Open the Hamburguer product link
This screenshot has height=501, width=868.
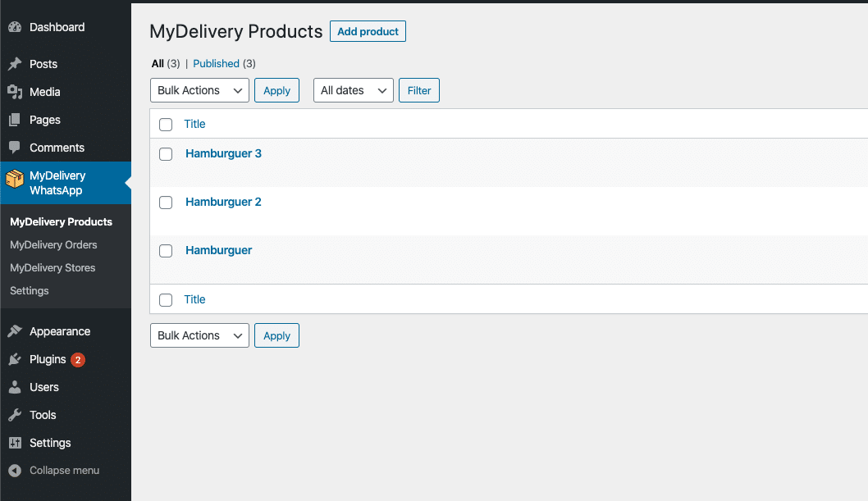click(x=219, y=251)
